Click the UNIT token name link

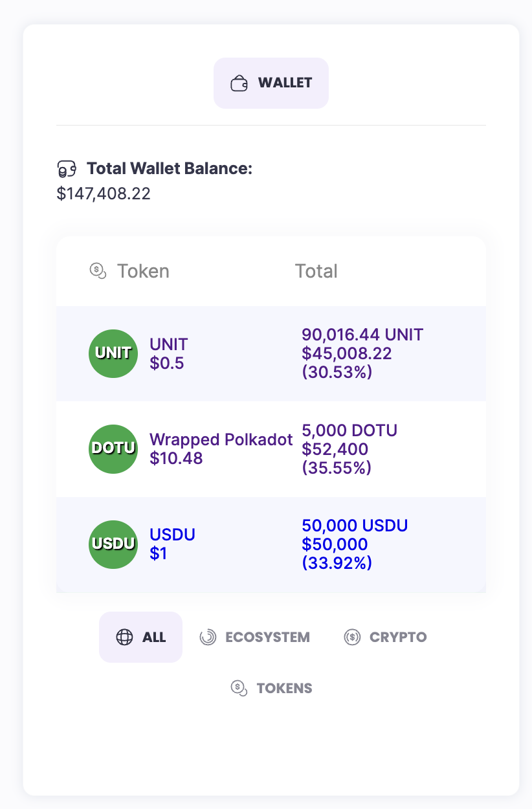pos(168,344)
